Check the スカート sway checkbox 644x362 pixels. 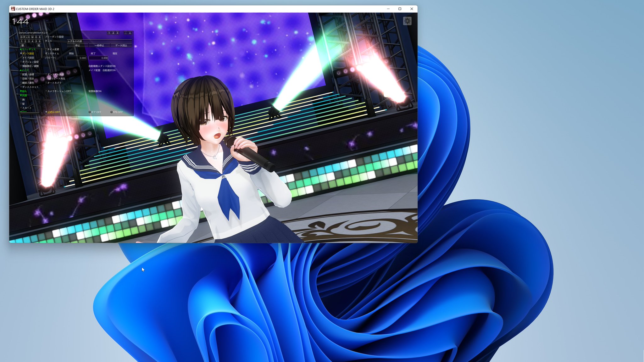coord(21,108)
